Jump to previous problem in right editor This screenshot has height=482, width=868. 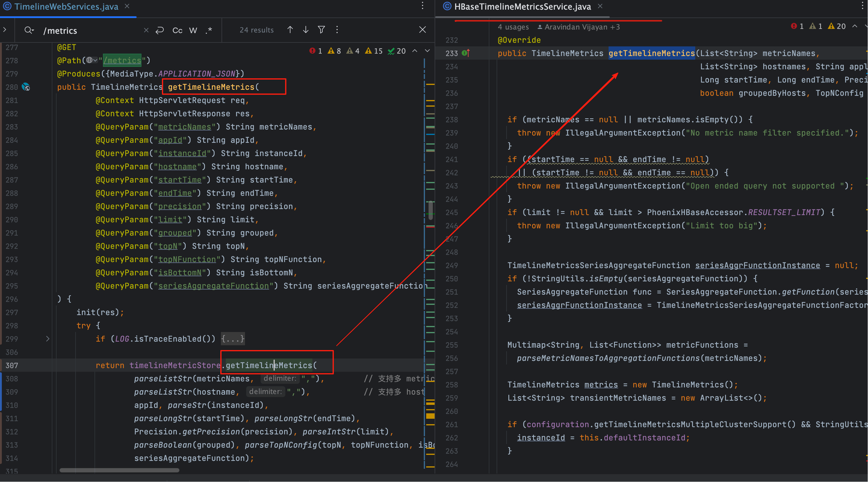pyautogui.click(x=855, y=26)
